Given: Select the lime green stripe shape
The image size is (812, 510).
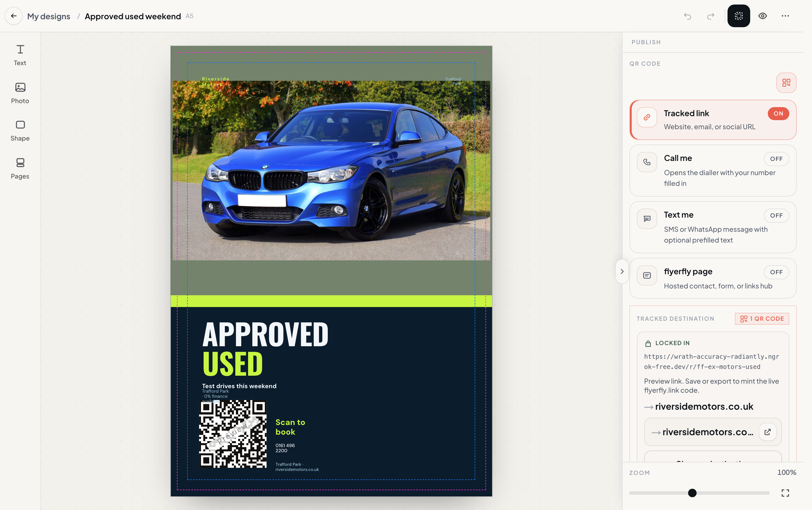Looking at the screenshot, I should pyautogui.click(x=331, y=301).
